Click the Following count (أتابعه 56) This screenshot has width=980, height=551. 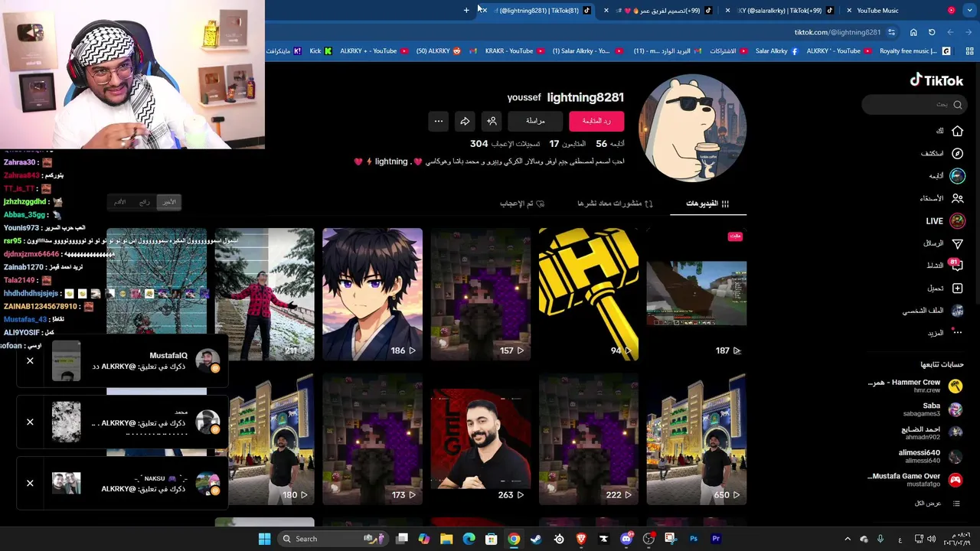(610, 144)
